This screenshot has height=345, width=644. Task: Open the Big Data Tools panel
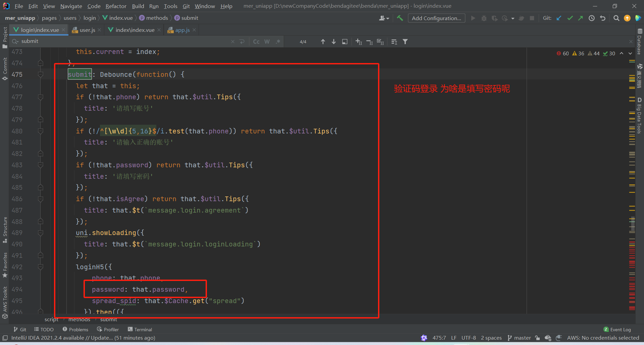point(640,116)
